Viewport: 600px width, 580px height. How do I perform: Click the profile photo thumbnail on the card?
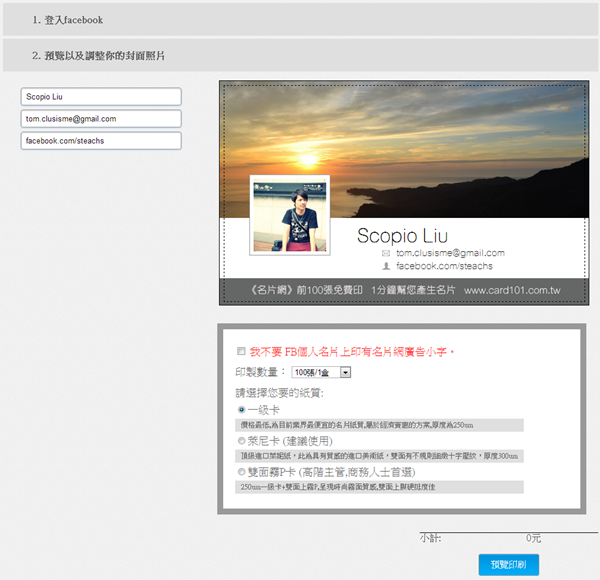tap(289, 214)
